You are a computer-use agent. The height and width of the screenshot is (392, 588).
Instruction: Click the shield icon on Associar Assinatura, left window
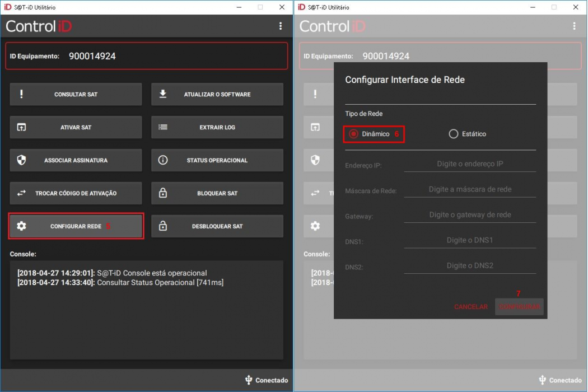coord(21,160)
